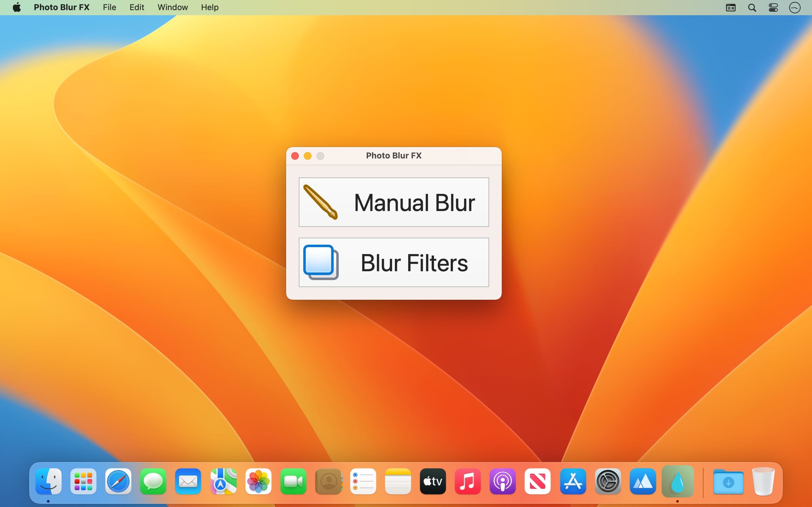Image resolution: width=812 pixels, height=507 pixels.
Task: Open Launchpad from the dock
Action: point(83,482)
